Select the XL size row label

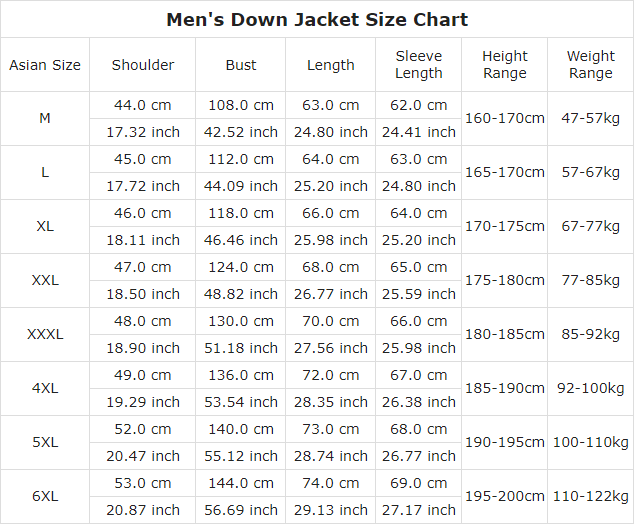45,226
